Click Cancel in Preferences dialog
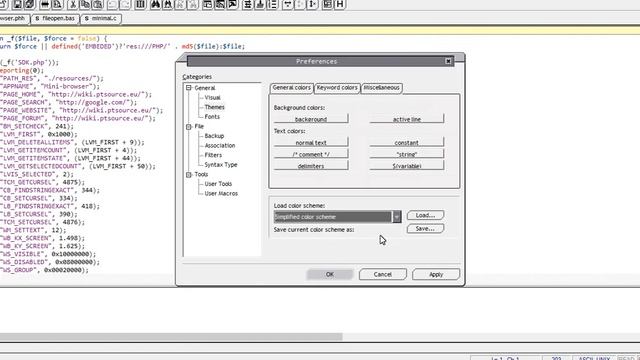Viewport: 640px width, 360px height. point(382,274)
